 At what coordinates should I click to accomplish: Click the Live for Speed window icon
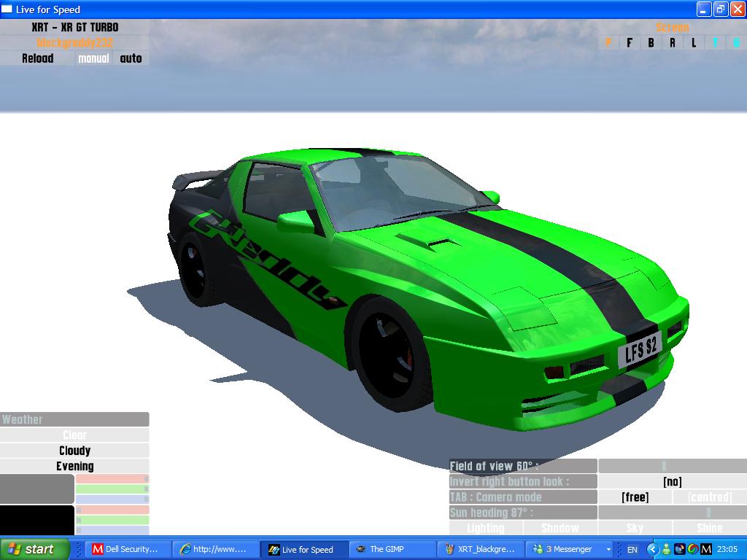coord(7,9)
